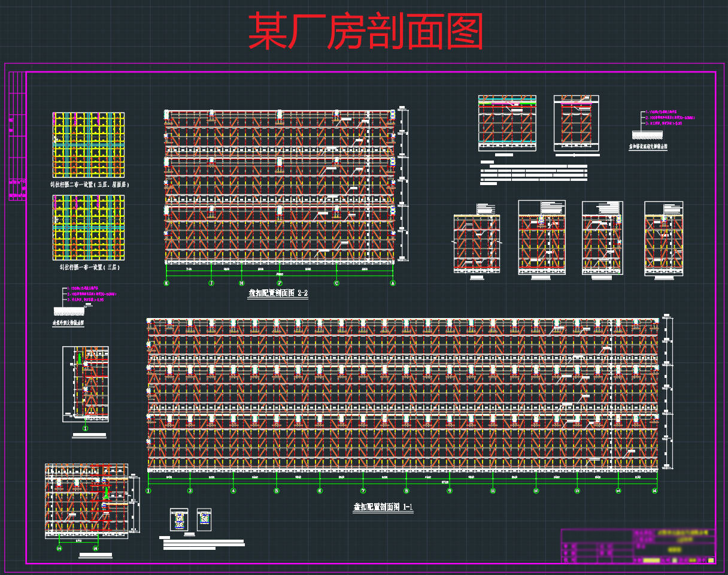
Task: Select the white notes block under the top-right details
Action: (x=535, y=172)
